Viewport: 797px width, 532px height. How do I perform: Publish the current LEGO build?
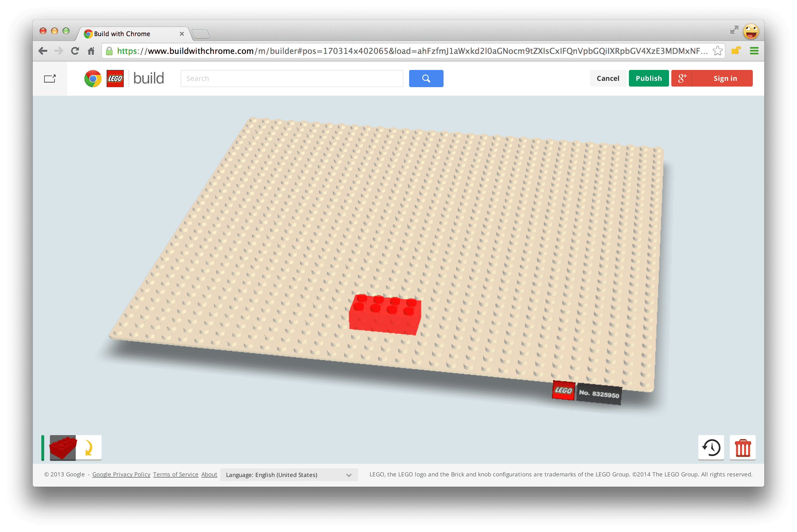(x=648, y=78)
